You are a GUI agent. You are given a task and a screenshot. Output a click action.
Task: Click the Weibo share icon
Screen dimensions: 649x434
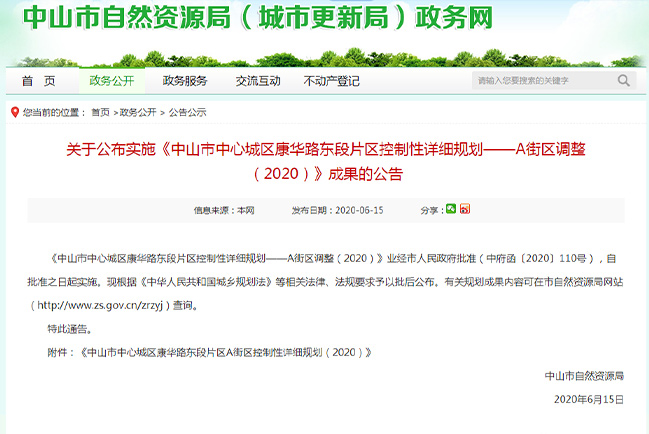[465, 209]
